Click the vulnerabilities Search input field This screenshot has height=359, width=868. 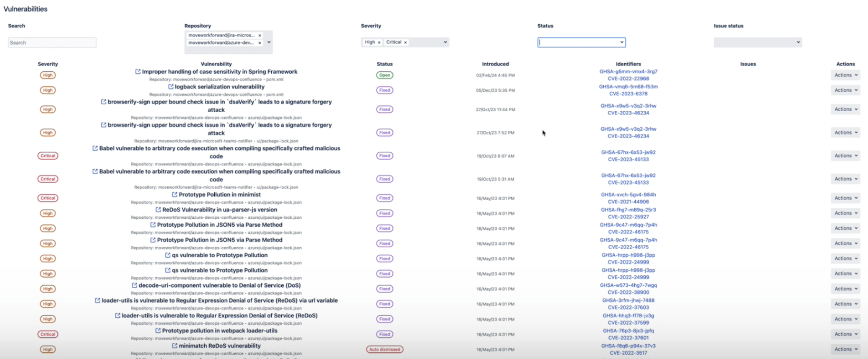(52, 43)
